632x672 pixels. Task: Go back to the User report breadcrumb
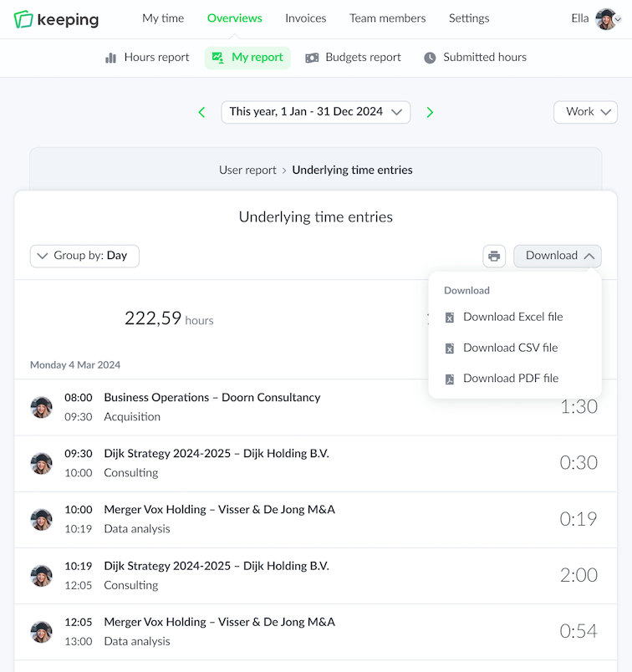coord(247,171)
